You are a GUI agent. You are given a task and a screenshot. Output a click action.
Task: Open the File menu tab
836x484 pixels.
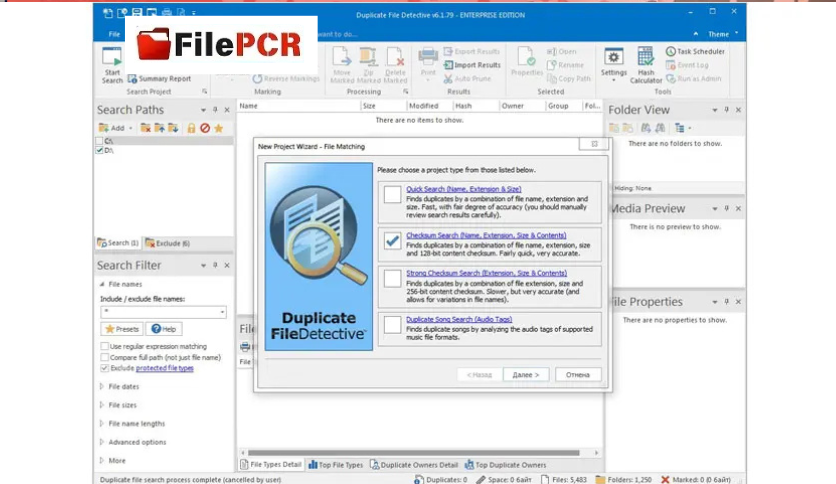(115, 34)
